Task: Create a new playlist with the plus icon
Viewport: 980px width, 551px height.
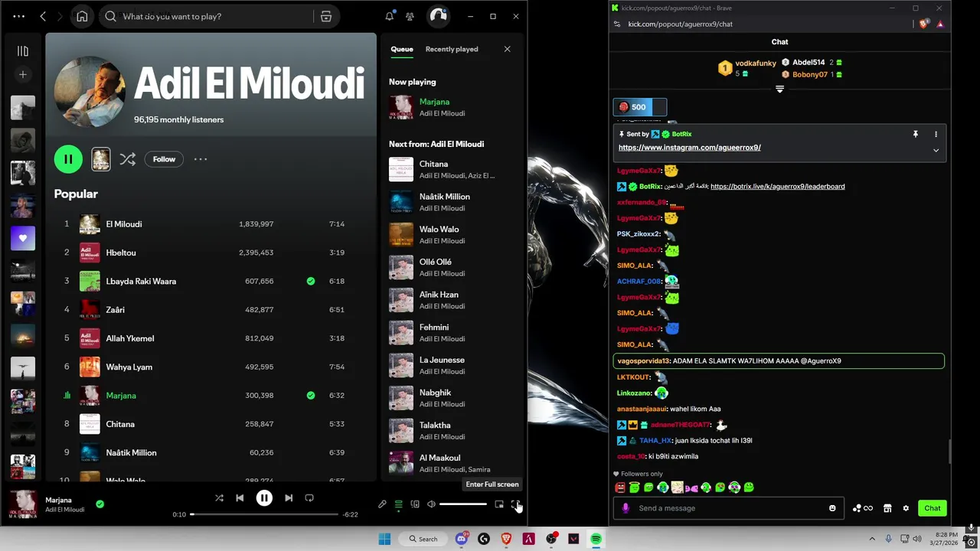Action: click(x=23, y=74)
